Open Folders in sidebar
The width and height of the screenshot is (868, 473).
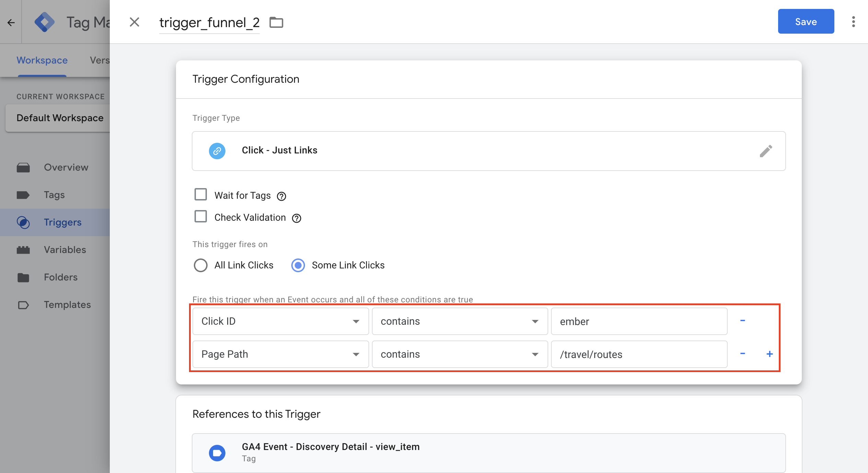point(55,277)
